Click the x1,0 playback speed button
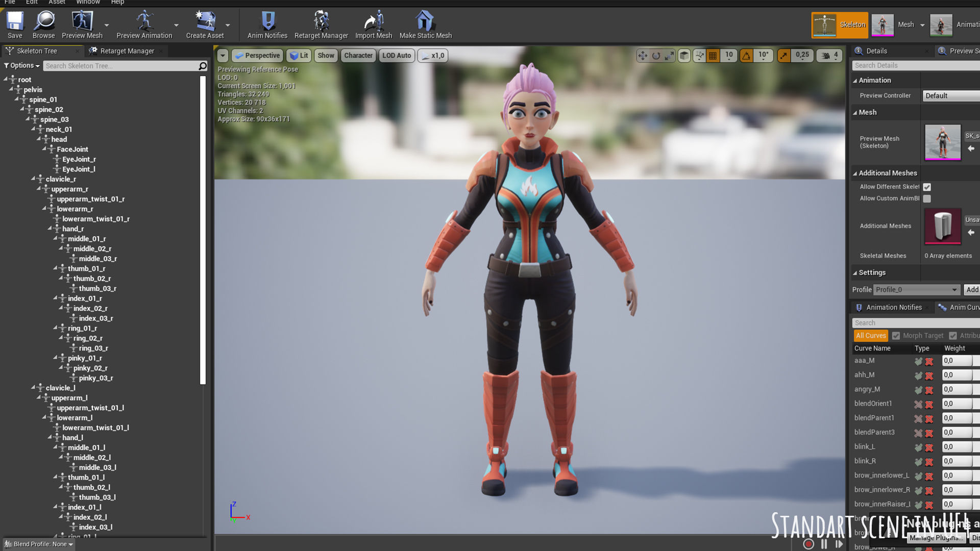 pyautogui.click(x=433, y=55)
